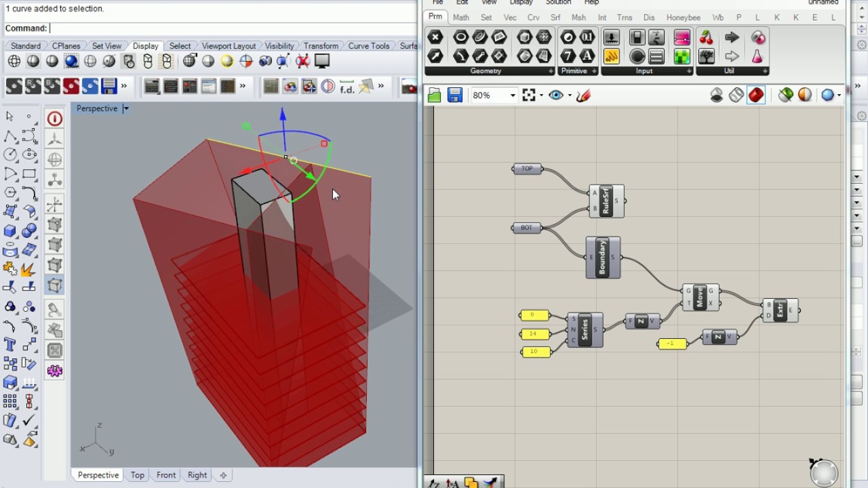868x488 pixels.
Task: Enable shaded preview mode (red cylinder icon)
Action: pos(756,96)
